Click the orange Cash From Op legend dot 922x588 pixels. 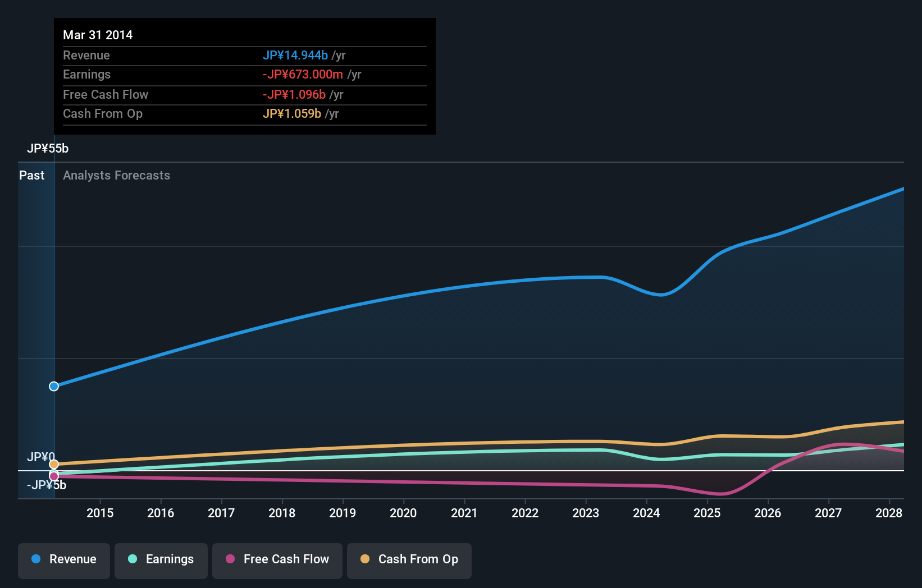coord(366,559)
